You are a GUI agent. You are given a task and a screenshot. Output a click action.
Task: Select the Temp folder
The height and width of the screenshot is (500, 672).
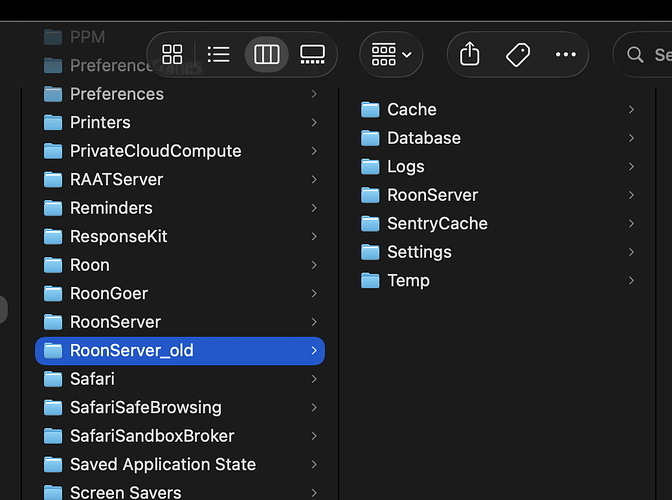coord(408,281)
